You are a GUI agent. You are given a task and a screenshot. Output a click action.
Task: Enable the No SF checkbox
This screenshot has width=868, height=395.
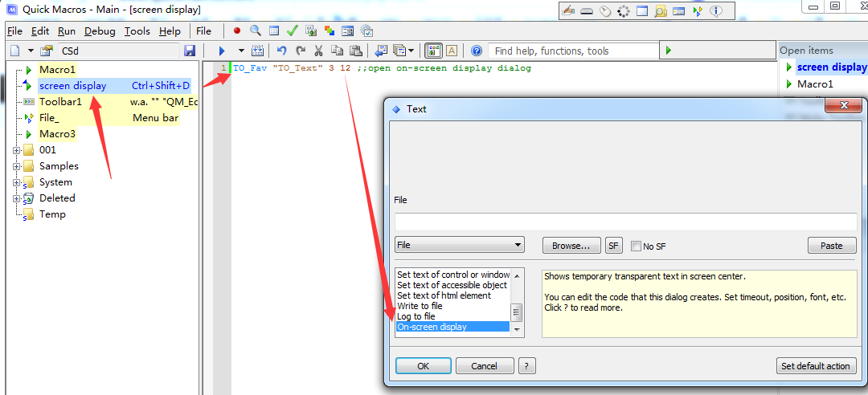tap(636, 246)
